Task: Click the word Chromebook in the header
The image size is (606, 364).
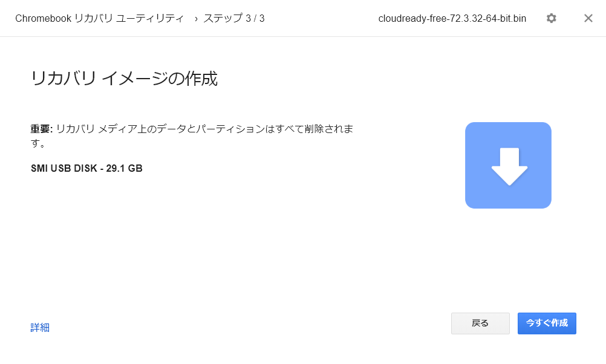Action: [44, 19]
